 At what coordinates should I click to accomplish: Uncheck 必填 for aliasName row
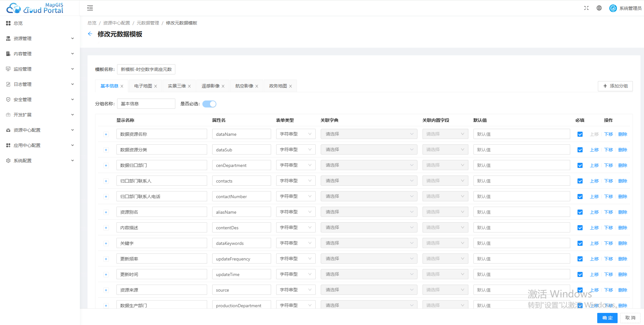coord(580,212)
